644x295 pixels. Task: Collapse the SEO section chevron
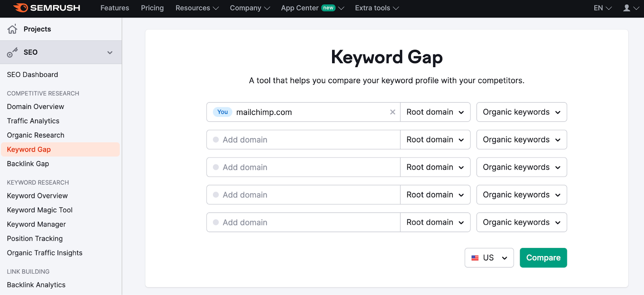110,53
